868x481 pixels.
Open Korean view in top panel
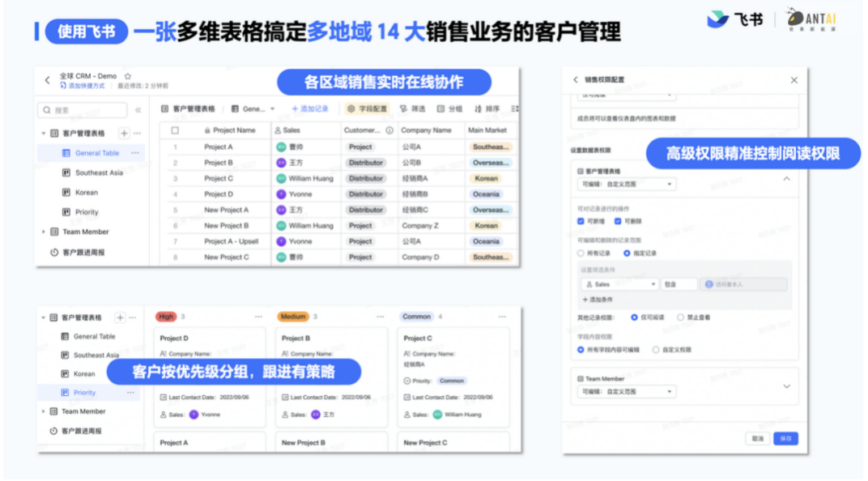point(87,193)
